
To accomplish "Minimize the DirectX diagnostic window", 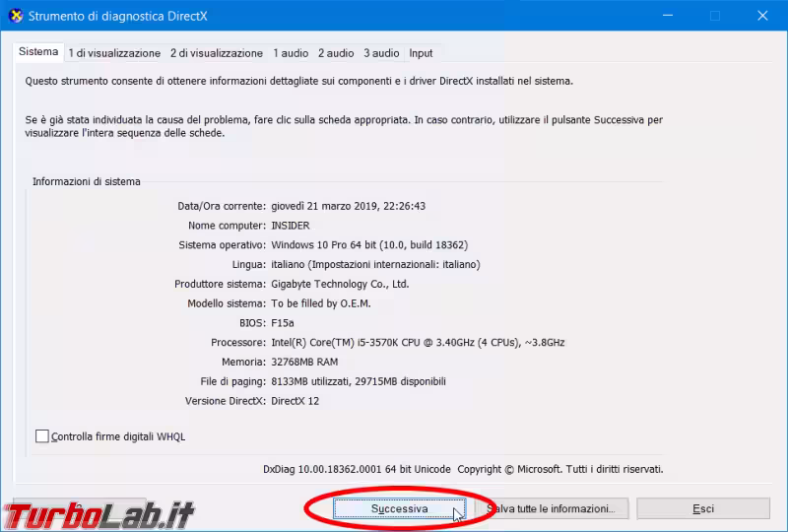I will [x=668, y=16].
